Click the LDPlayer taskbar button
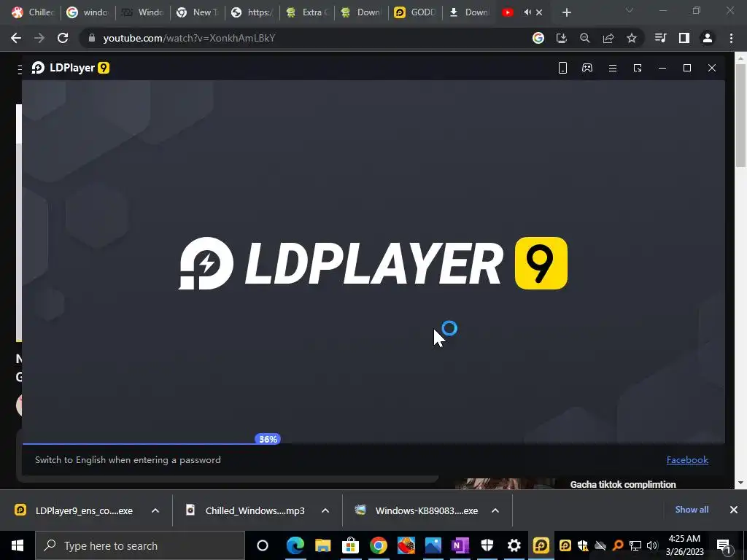747x560 pixels. pyautogui.click(x=541, y=545)
